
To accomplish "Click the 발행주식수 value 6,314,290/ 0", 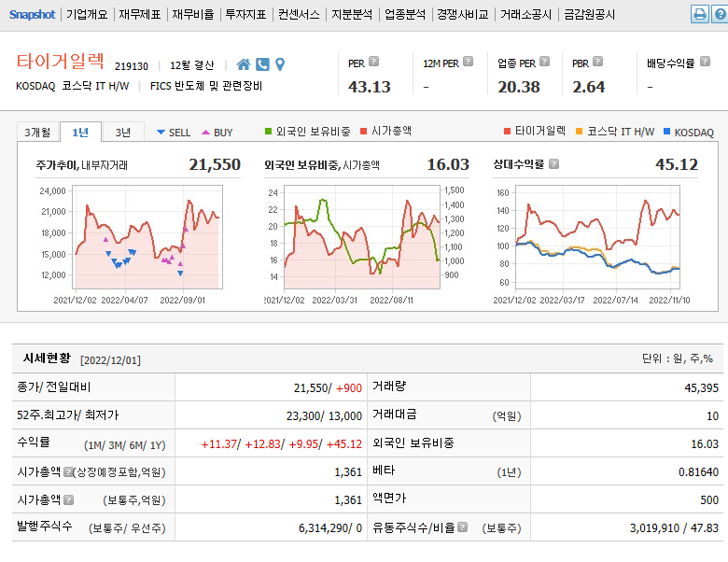I will (x=330, y=527).
